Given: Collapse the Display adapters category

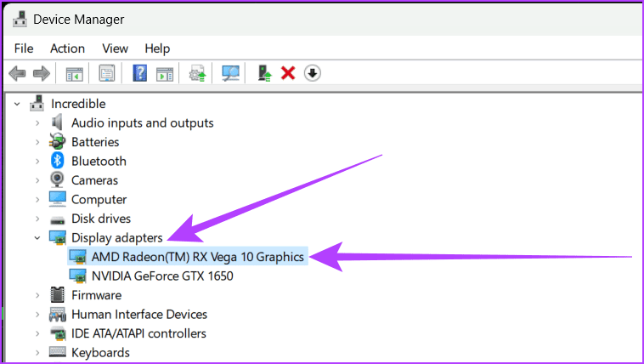Looking at the screenshot, I should pos(37,238).
